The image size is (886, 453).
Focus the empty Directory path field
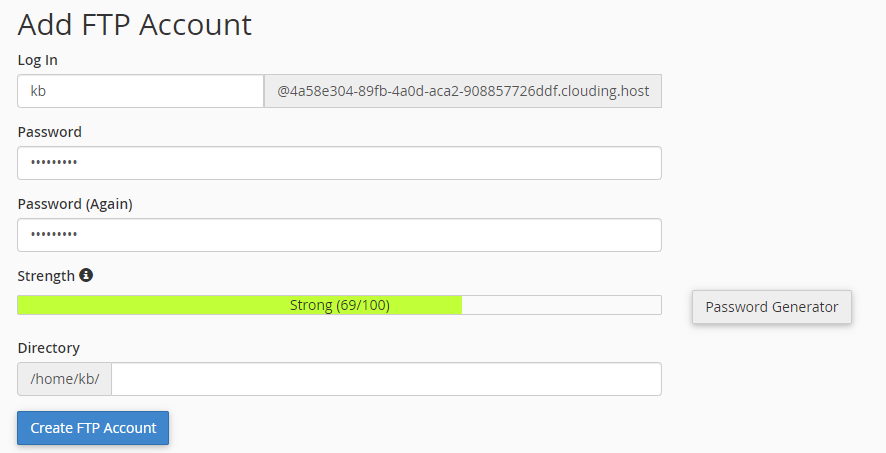pos(386,379)
